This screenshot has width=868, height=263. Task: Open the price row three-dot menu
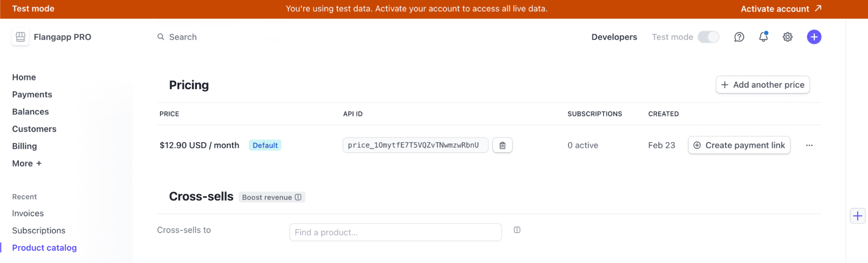click(x=809, y=145)
